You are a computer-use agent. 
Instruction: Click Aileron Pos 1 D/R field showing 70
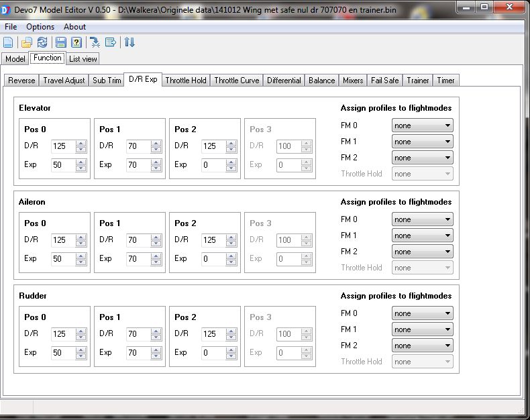(x=139, y=240)
